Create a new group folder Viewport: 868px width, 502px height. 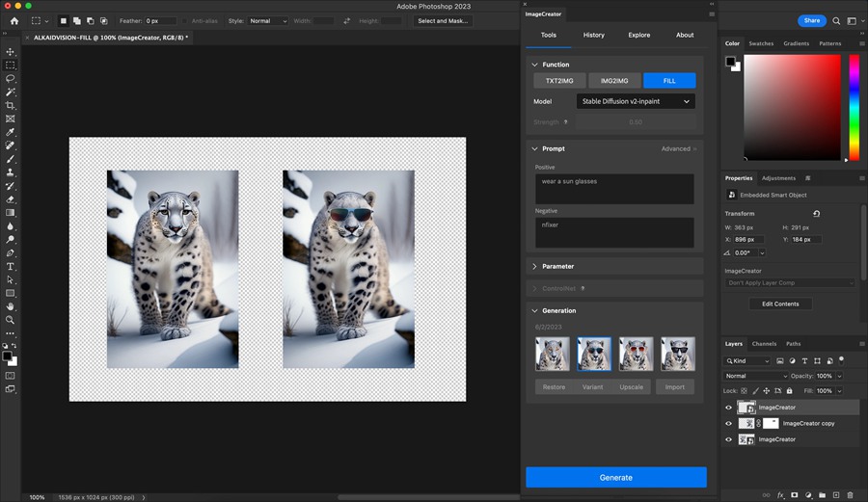822,495
